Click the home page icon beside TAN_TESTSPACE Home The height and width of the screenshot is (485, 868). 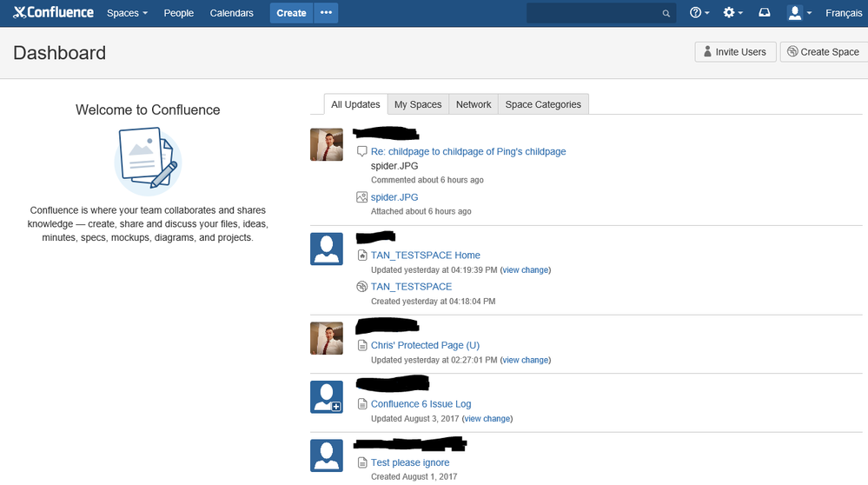coord(362,256)
